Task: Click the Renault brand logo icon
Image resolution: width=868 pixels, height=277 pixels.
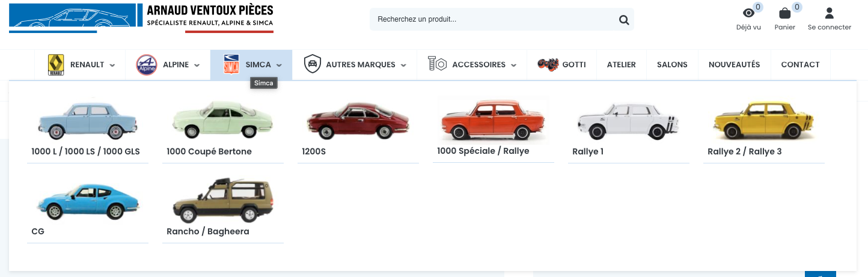Action: click(56, 65)
